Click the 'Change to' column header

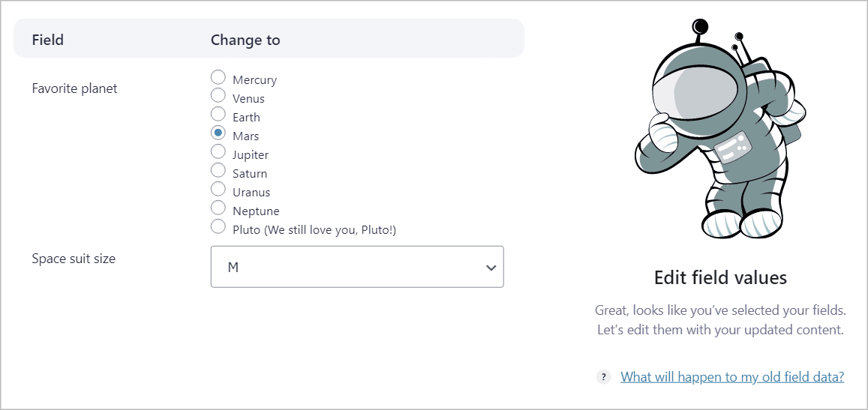[245, 40]
